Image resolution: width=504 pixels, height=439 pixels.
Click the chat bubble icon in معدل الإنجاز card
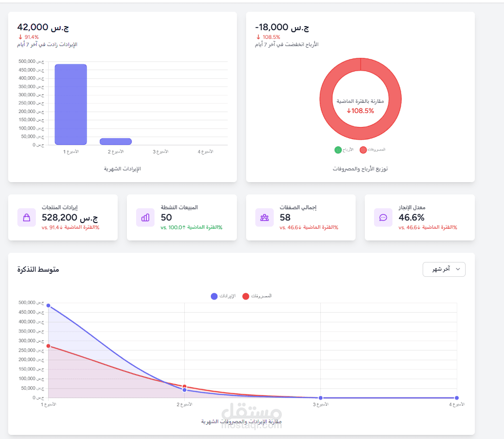click(383, 217)
